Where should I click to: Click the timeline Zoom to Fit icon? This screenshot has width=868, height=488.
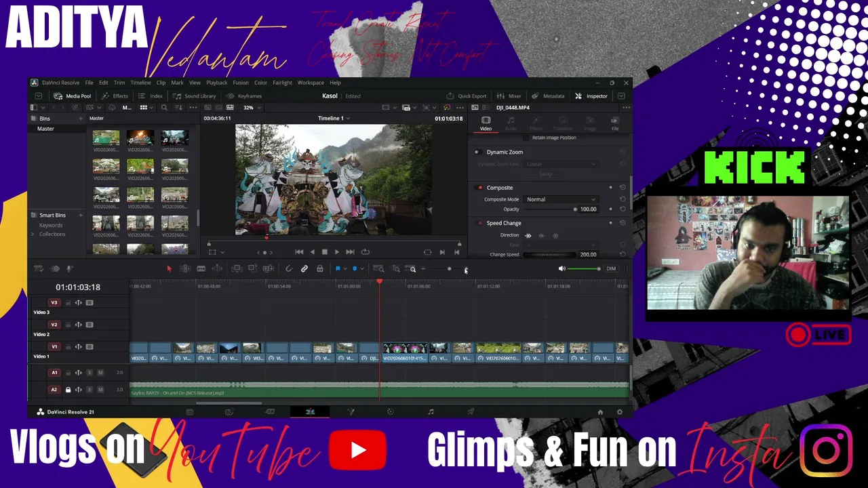(x=378, y=269)
